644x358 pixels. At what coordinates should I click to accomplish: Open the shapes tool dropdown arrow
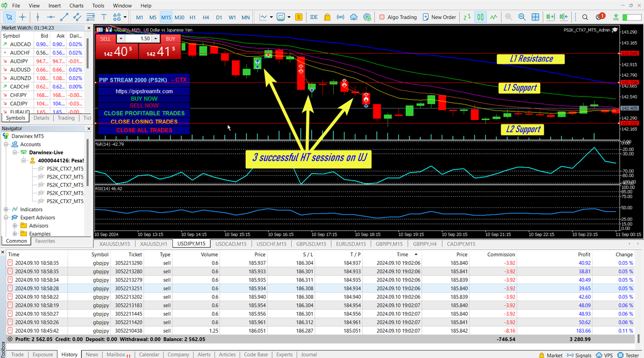click(x=126, y=17)
